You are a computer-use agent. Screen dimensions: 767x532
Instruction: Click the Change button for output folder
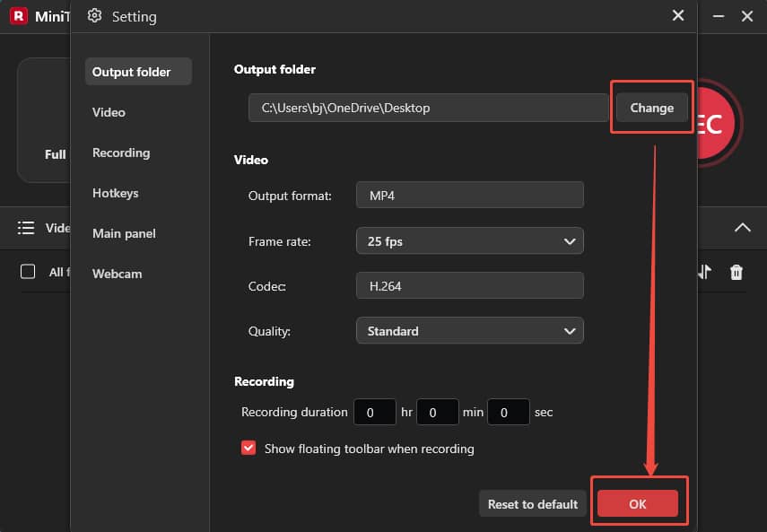coord(651,108)
